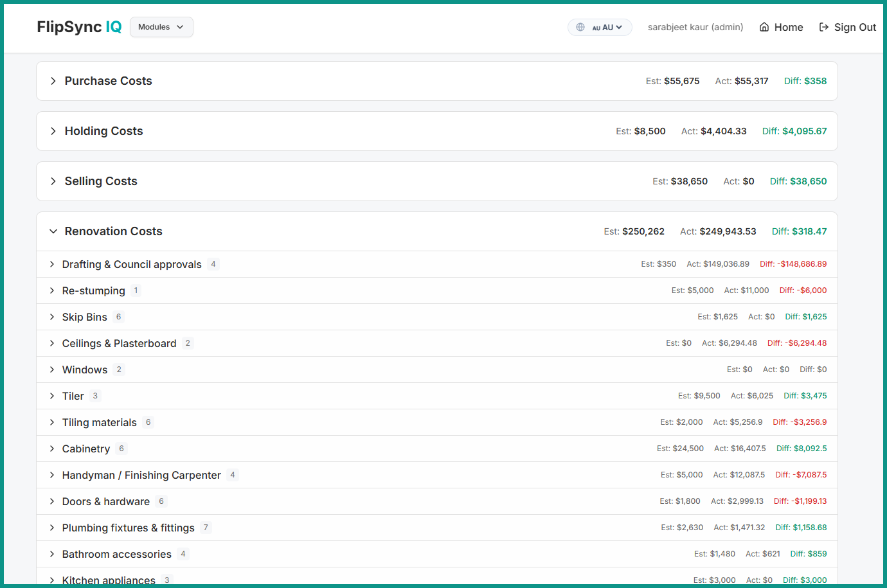Click the Sign Out arrow icon
This screenshot has height=588, width=887.
824,27
